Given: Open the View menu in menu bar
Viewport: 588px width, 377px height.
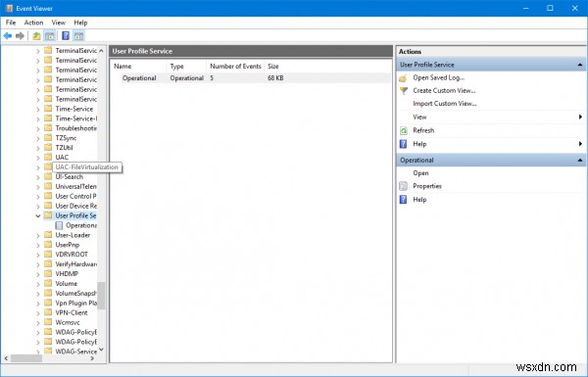Looking at the screenshot, I should 59,23.
